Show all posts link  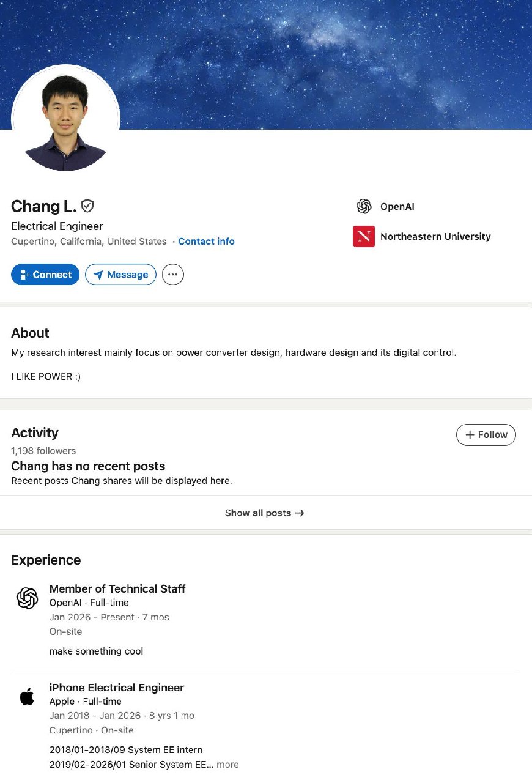pyautogui.click(x=265, y=513)
